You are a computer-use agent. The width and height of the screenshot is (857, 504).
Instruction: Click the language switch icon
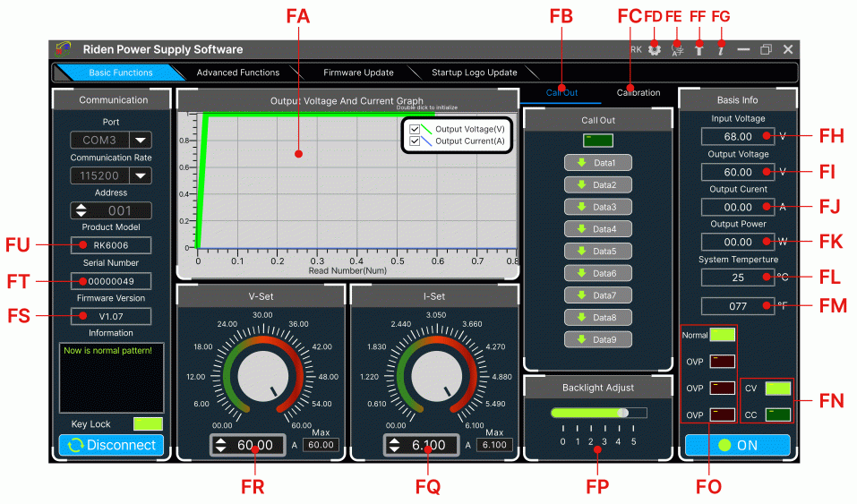(x=677, y=50)
